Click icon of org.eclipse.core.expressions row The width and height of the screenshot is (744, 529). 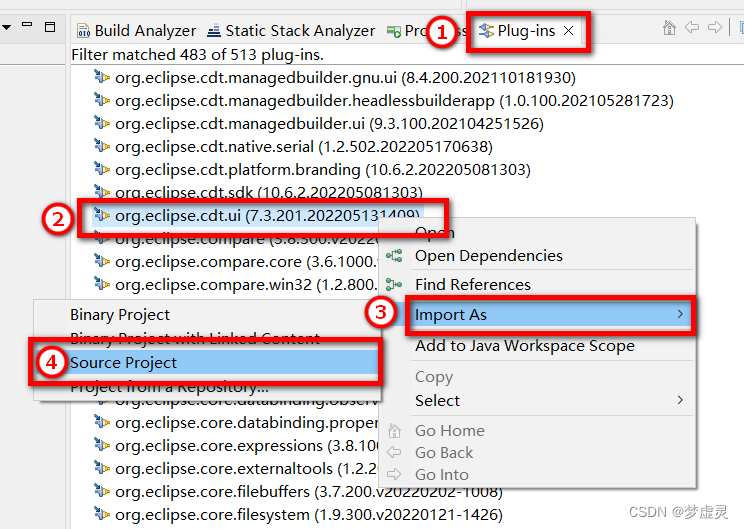click(x=102, y=445)
